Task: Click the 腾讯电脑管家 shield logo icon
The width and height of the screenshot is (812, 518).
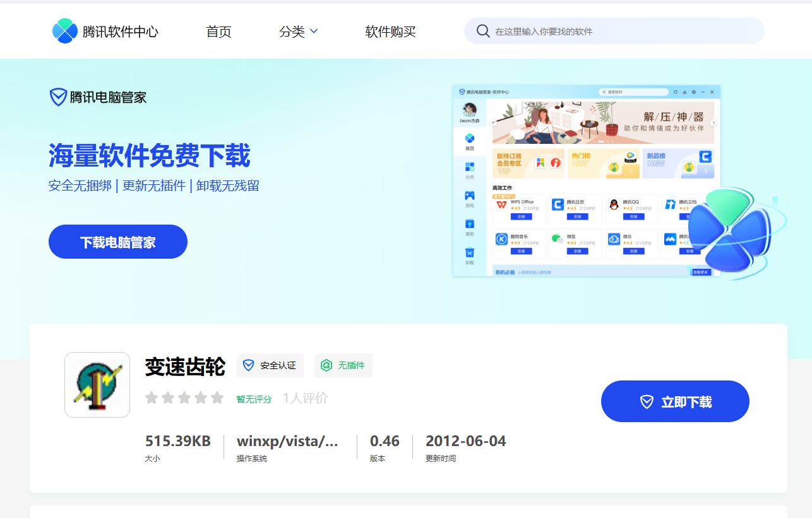Action: tap(58, 97)
